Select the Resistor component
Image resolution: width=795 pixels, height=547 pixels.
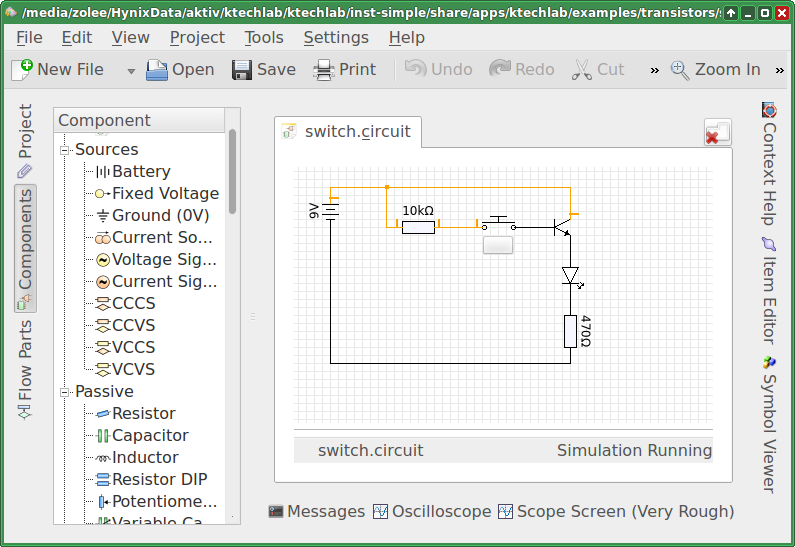tap(135, 413)
